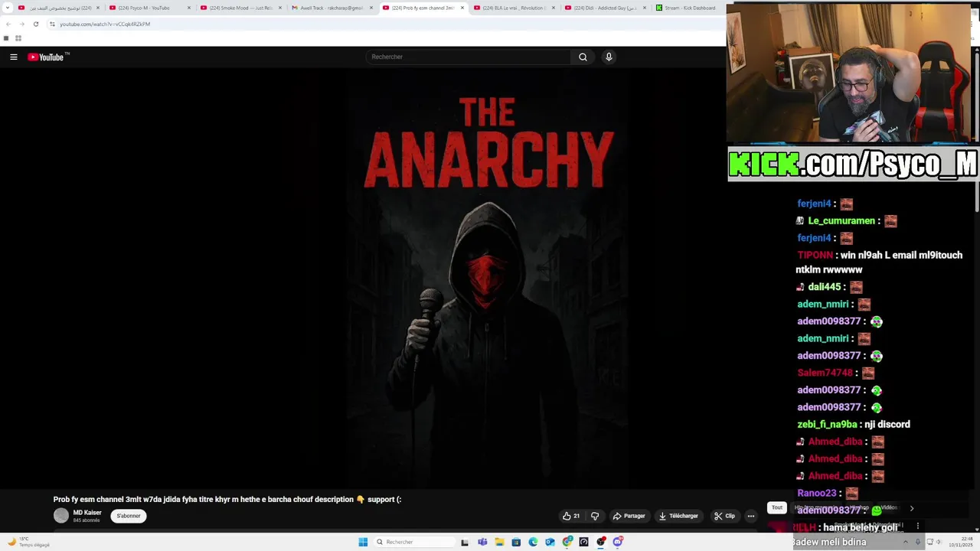Go back with the browser back arrow
980x551 pixels.
coord(8,24)
